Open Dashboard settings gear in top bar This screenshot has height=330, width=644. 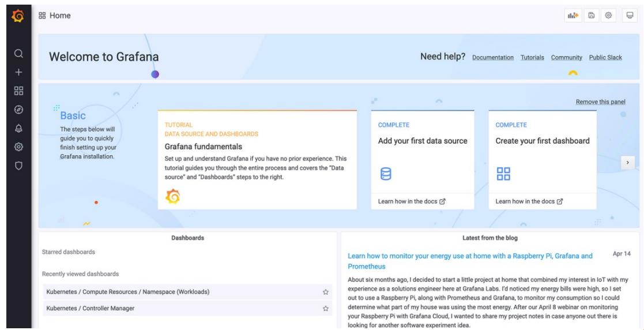tap(608, 16)
